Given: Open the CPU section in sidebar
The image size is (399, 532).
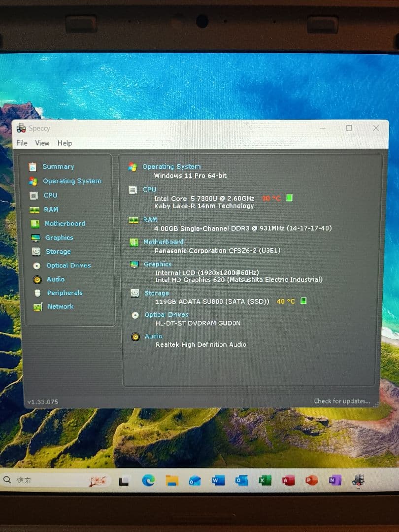Looking at the screenshot, I should point(50,196).
